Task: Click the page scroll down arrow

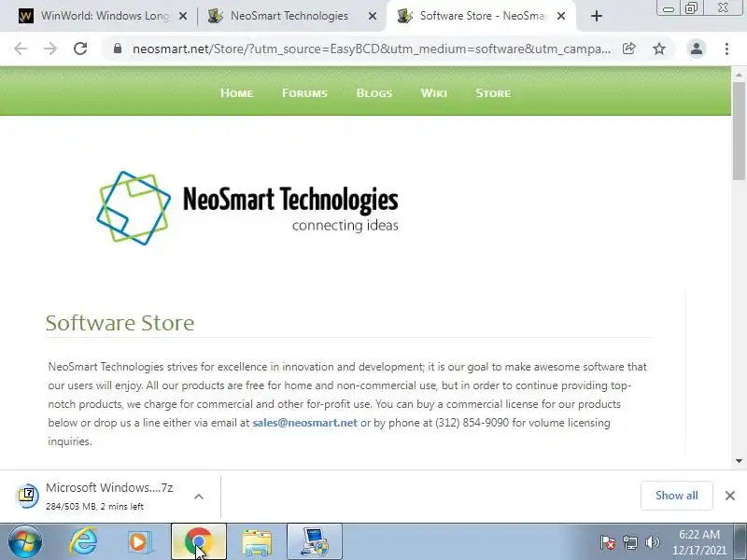Action: click(x=739, y=461)
